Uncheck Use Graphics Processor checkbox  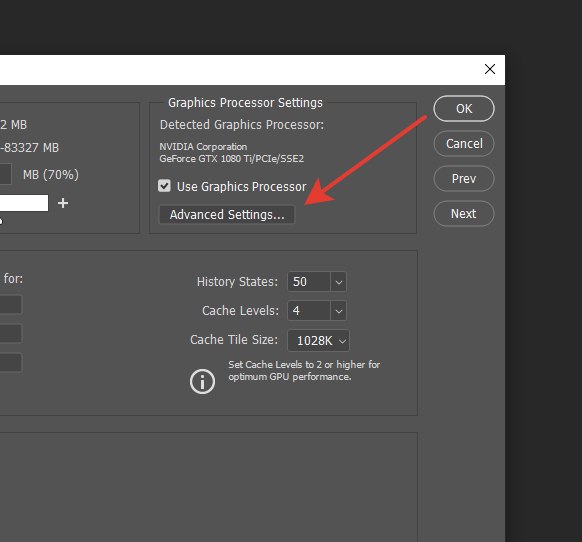[x=164, y=186]
